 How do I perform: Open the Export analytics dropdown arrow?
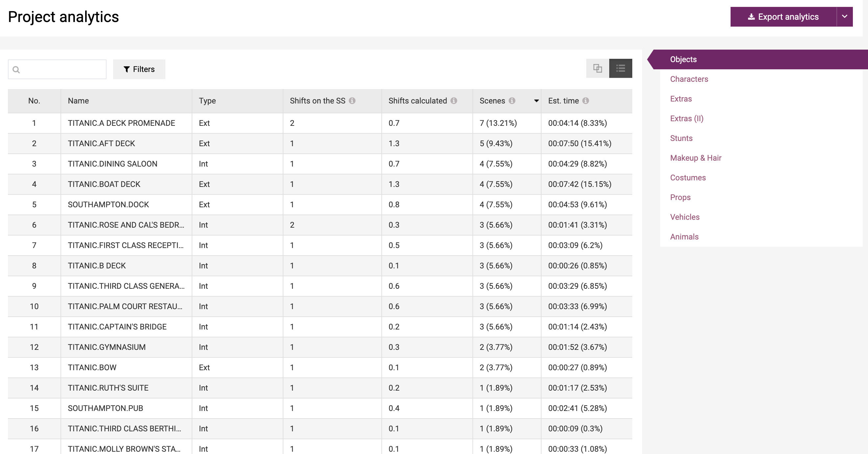[x=845, y=17]
